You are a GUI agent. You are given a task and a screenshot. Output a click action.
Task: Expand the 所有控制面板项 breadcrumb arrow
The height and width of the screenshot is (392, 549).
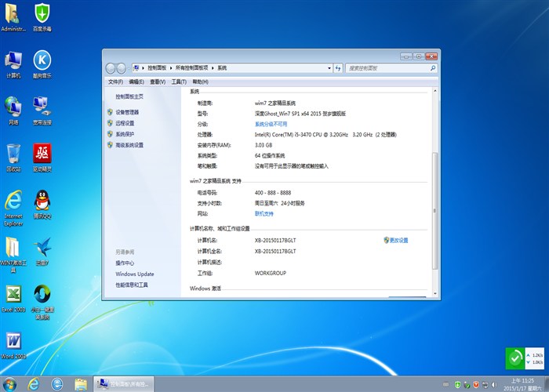(213, 68)
